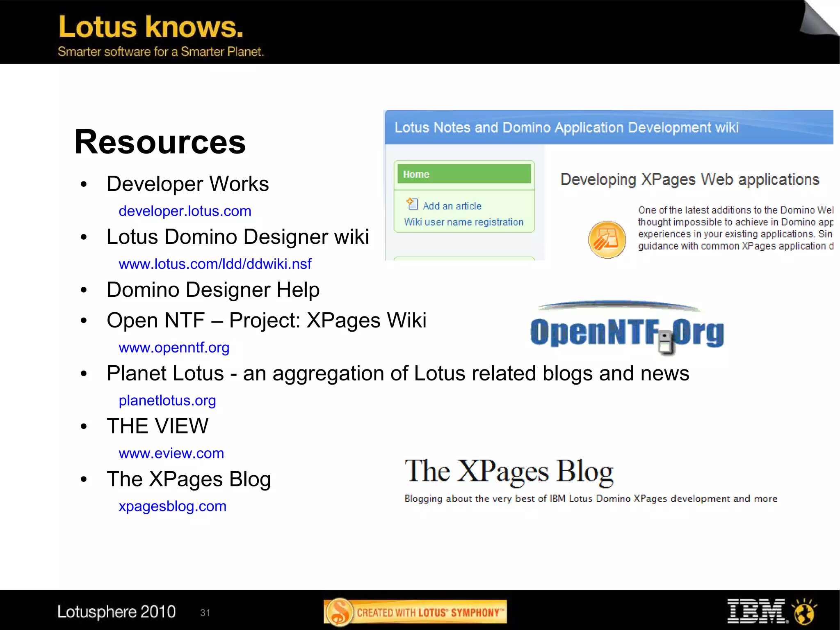Select 'Open NTF – Project: XPages Wiki' bullet
Image resolution: width=840 pixels, height=630 pixels.
[x=267, y=320]
